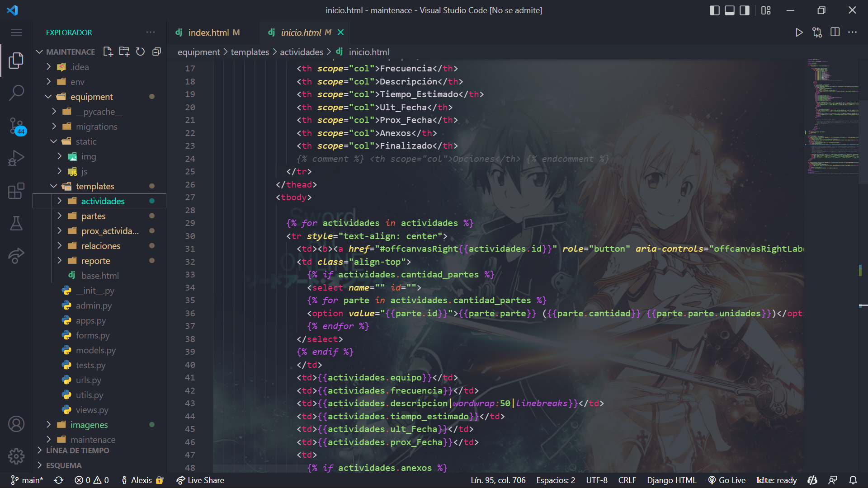Open Source Control view with 44 badge

pos(16,126)
